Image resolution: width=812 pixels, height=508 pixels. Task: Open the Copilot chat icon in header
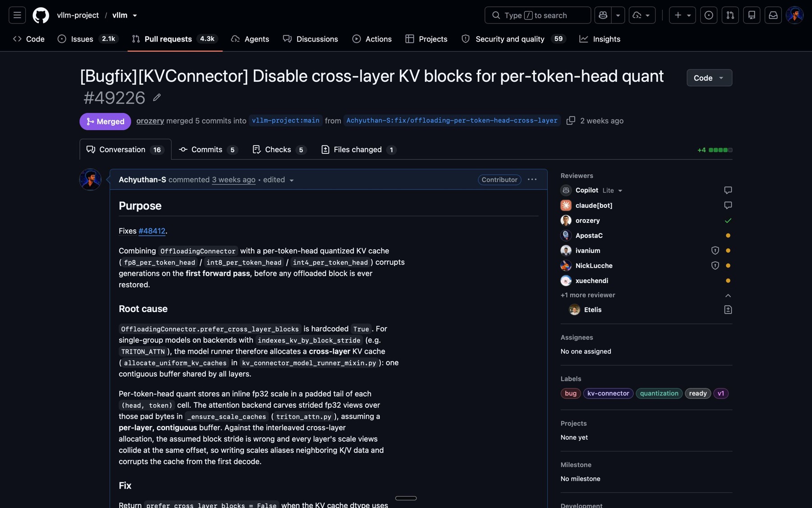(x=603, y=15)
